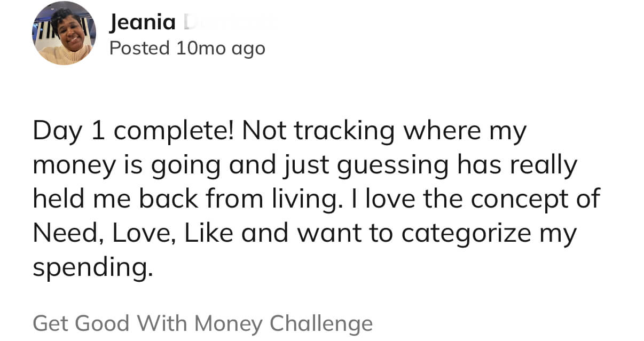The height and width of the screenshot is (341, 644).
Task: Click the word "Posted" under the name
Action: [x=139, y=49]
